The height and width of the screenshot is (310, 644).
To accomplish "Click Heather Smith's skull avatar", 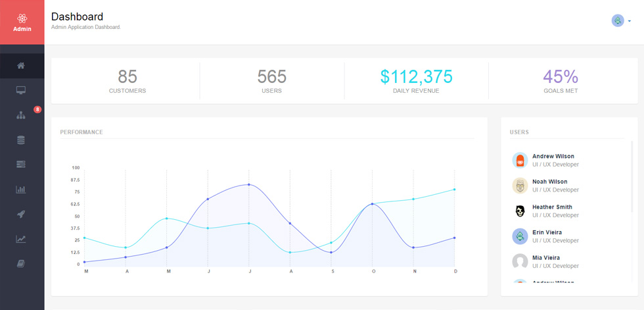I will pyautogui.click(x=520, y=211).
